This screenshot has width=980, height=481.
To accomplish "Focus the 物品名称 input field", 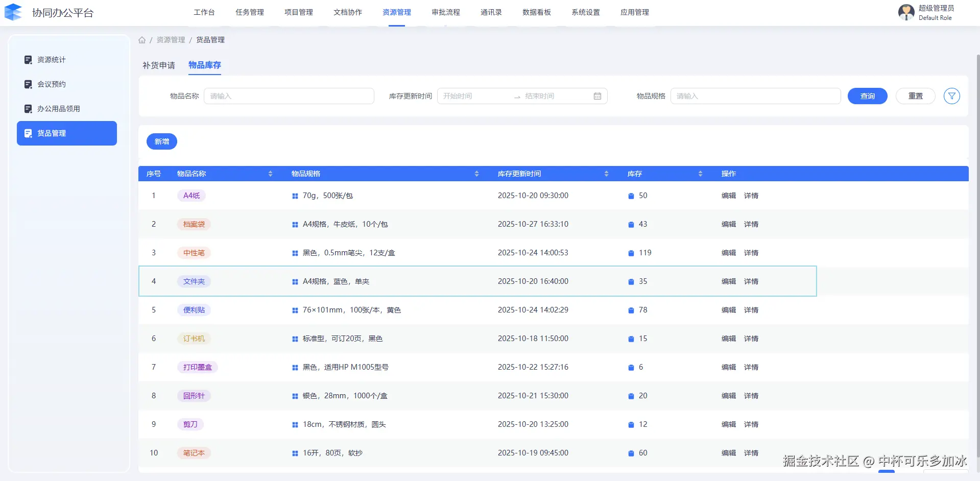I will tap(289, 96).
